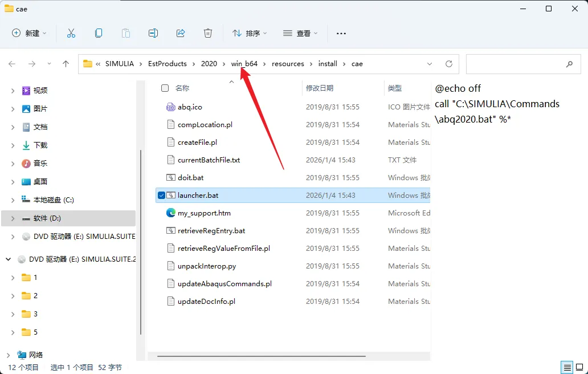588x374 pixels.
Task: Click the navigation pane vertical scrollbar
Action: pyautogui.click(x=141, y=242)
